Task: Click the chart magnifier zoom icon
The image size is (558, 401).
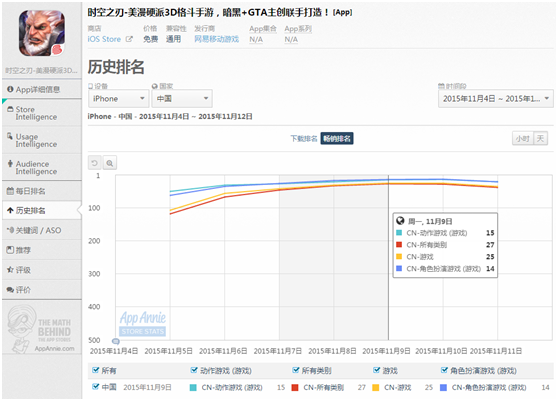Action: pyautogui.click(x=110, y=163)
